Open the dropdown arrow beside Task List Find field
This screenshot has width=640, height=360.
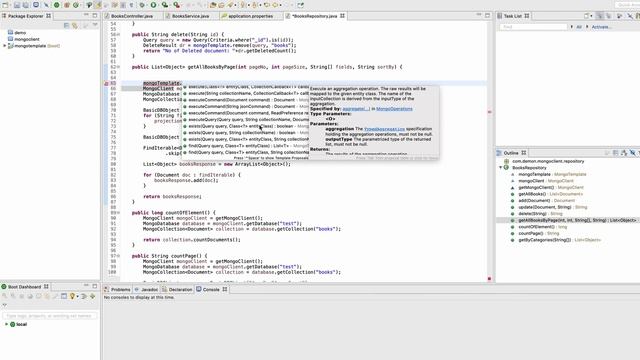571,27
